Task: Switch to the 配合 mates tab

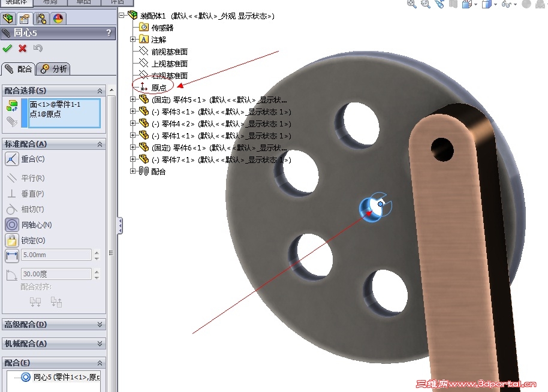Action: tap(18, 69)
